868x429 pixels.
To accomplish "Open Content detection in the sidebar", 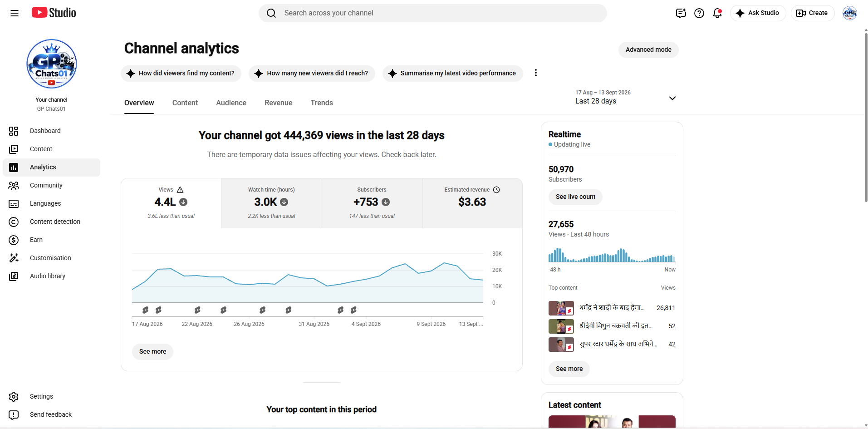I will point(51,222).
